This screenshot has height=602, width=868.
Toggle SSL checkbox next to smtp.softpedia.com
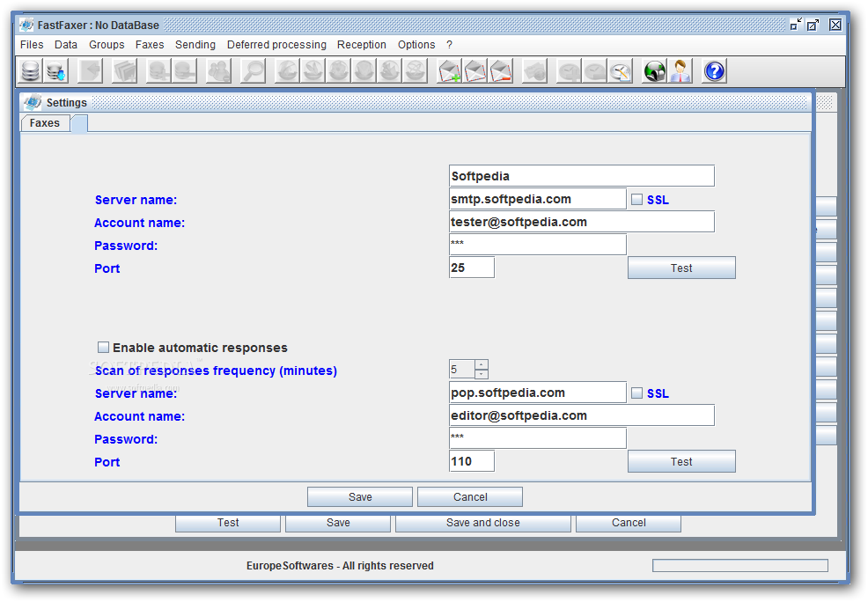[x=637, y=199]
